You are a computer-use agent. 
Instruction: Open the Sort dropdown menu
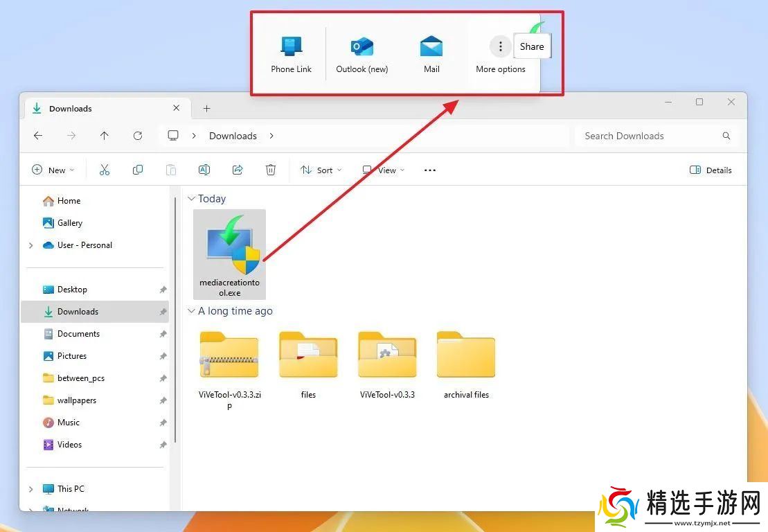coord(321,170)
